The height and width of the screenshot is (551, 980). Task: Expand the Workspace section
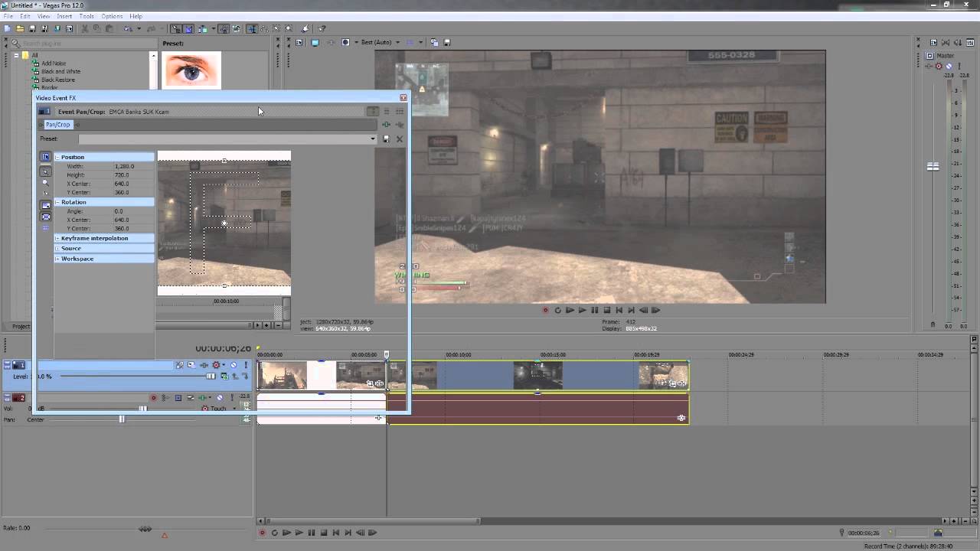pyautogui.click(x=57, y=259)
